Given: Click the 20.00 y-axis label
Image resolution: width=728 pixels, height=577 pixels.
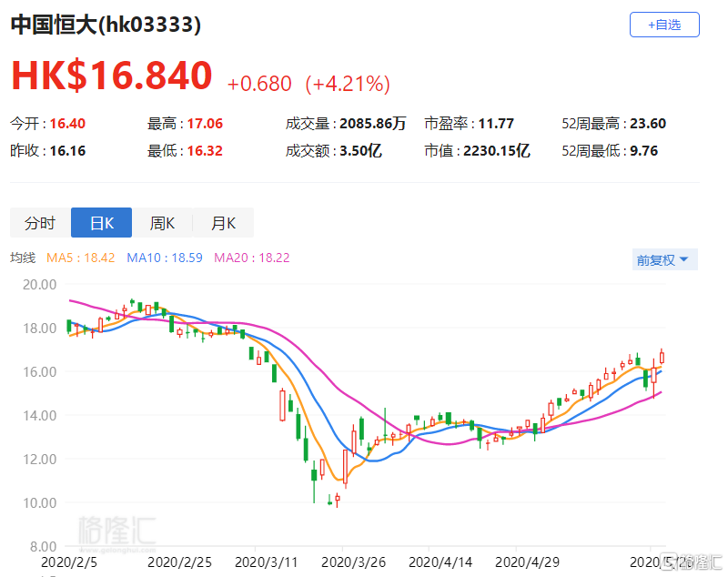Looking at the screenshot, I should pos(39,285).
